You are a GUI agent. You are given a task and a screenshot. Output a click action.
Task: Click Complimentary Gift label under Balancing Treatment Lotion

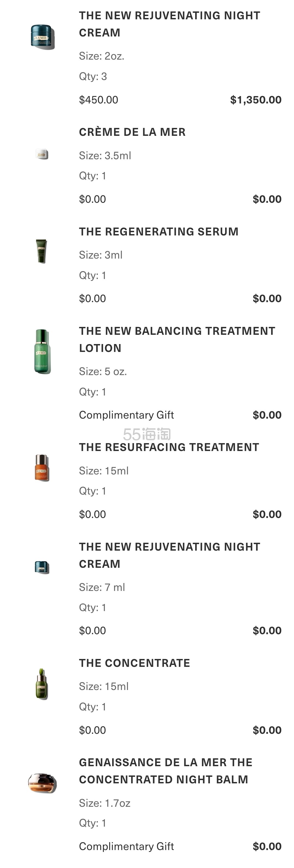[x=126, y=415]
